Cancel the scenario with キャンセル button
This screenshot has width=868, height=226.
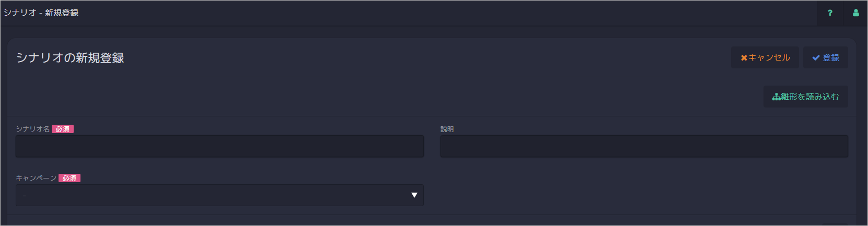click(x=765, y=57)
